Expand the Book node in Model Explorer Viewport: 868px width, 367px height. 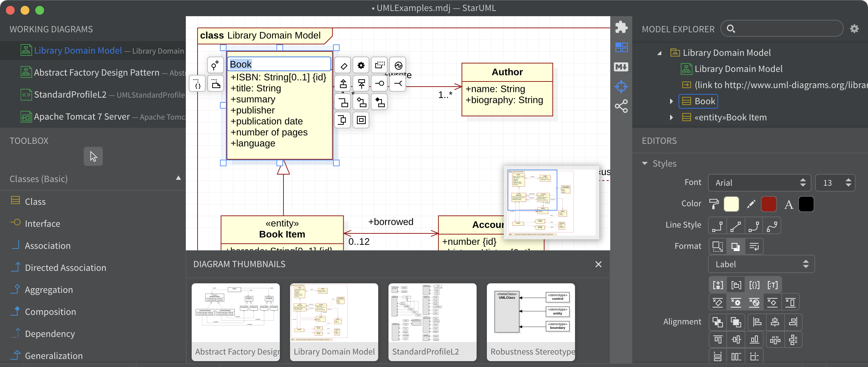tap(671, 101)
